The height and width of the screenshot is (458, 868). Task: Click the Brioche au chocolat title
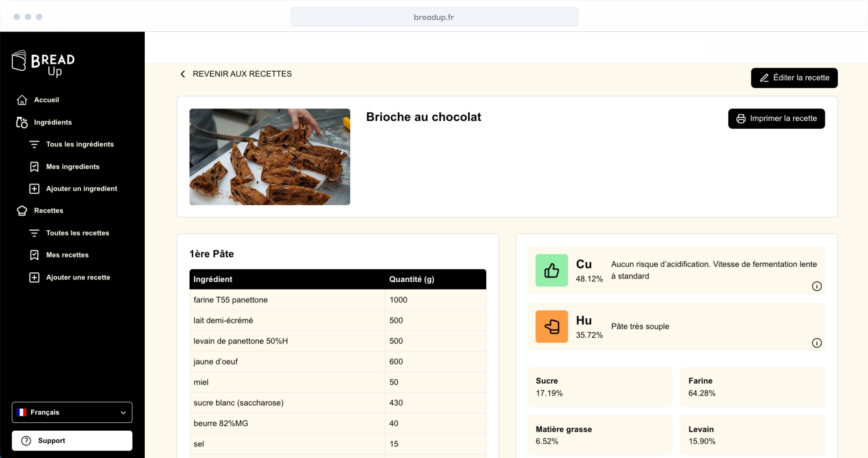[x=424, y=117]
